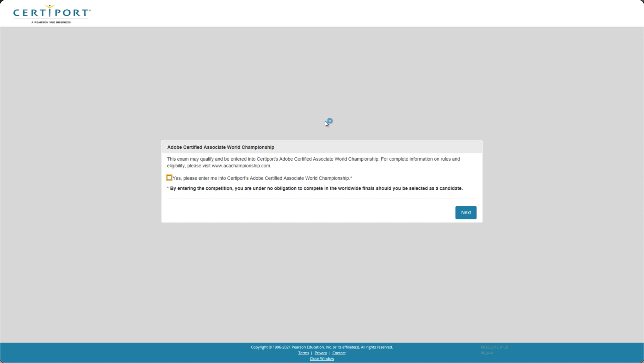This screenshot has width=644, height=363.
Task: Click the blue loading spinner near cursor
Action: pos(330,121)
